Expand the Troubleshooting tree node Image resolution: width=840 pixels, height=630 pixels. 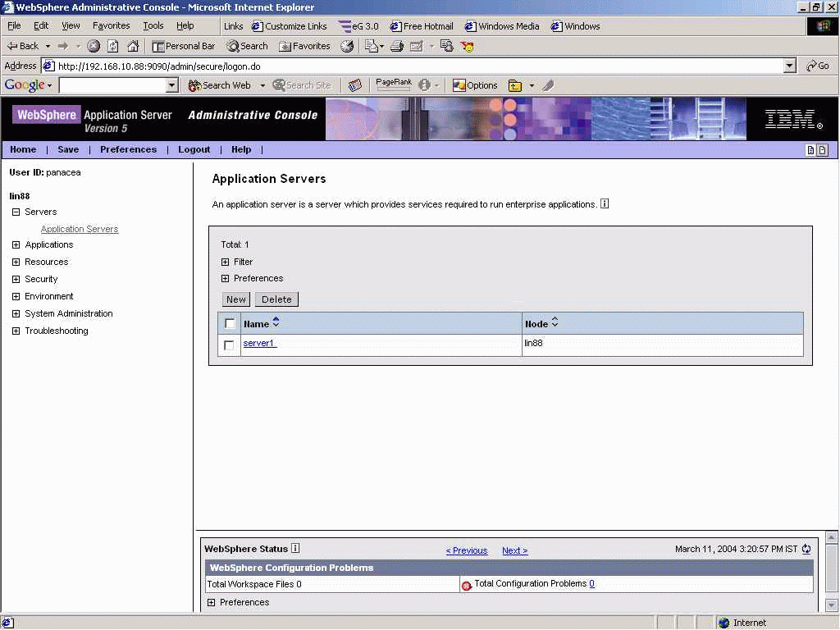tap(16, 331)
